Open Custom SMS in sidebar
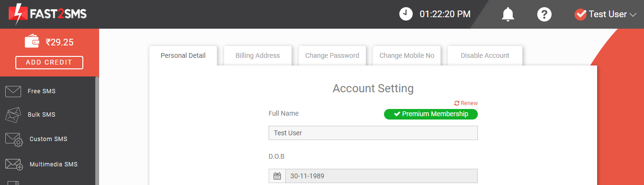The image size is (644, 185). (48, 139)
